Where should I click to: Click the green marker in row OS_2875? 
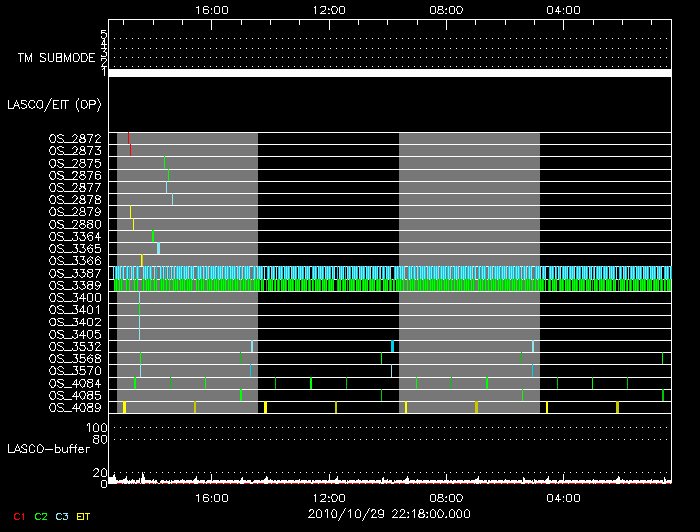point(164,162)
